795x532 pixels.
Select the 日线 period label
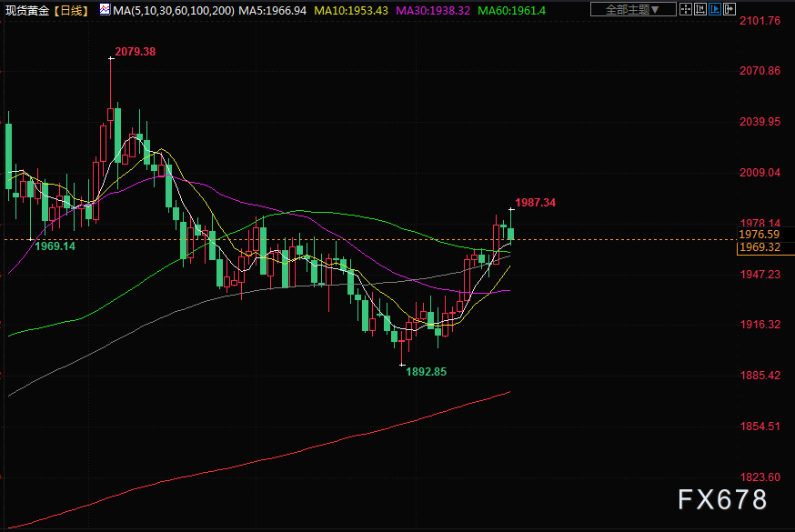72,11
